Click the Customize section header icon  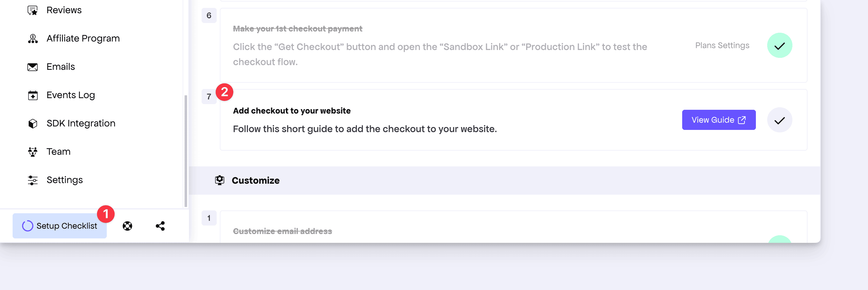point(219,180)
